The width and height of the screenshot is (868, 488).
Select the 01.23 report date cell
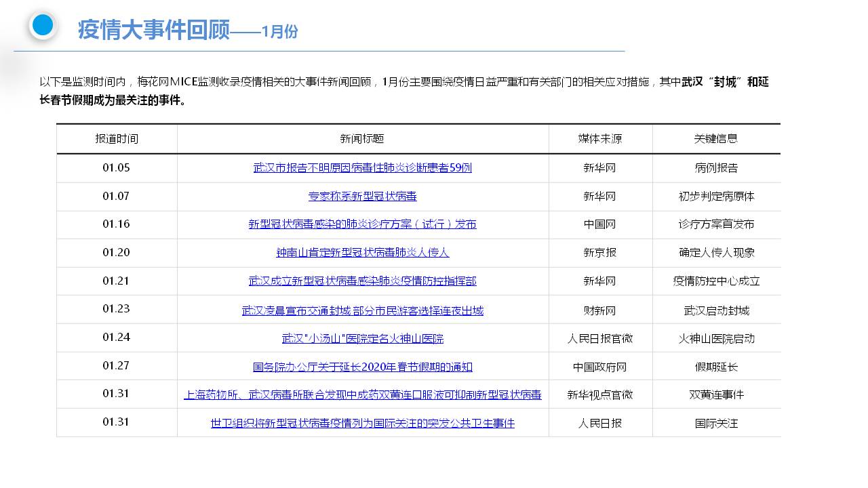116,308
